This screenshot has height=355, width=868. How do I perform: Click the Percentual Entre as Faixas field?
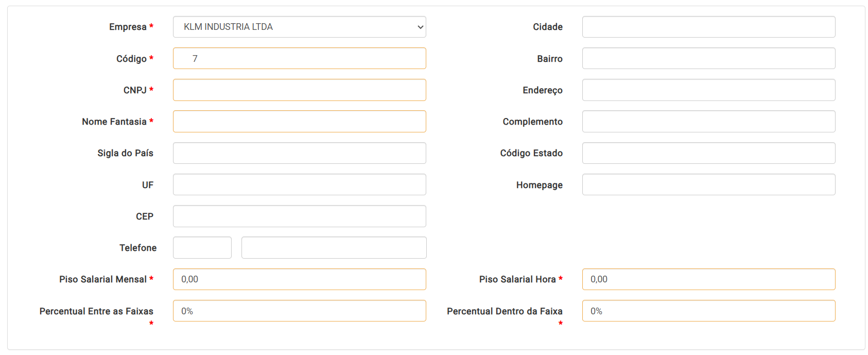click(299, 311)
